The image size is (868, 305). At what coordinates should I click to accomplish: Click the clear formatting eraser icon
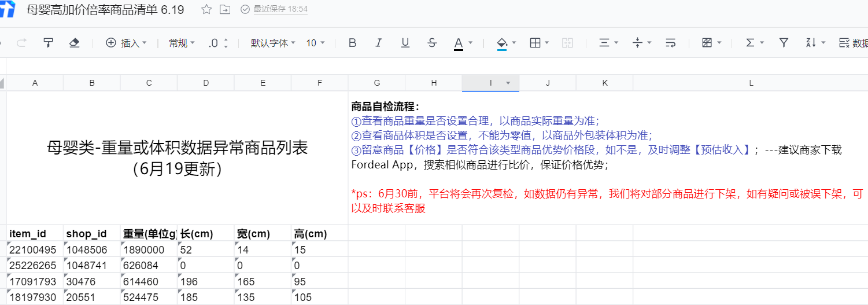tap(74, 43)
